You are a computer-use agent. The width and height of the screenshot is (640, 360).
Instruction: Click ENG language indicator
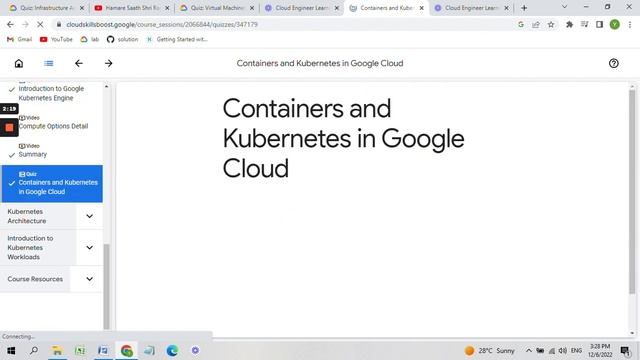pyautogui.click(x=576, y=351)
